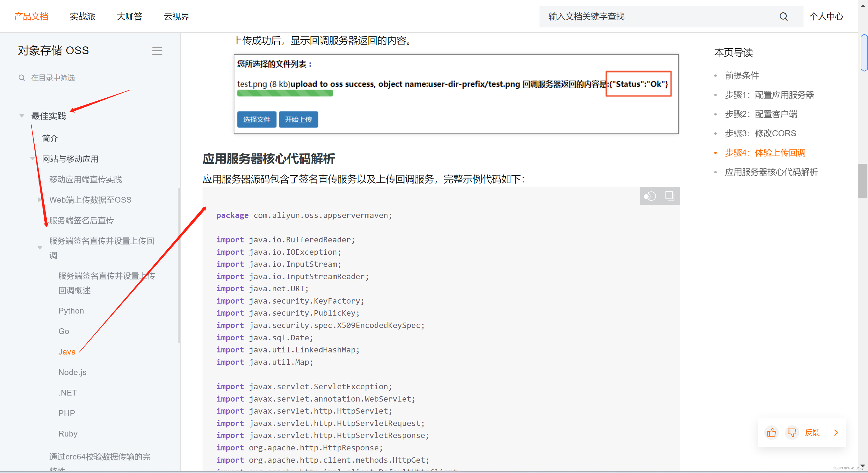Click the thumbs-up feedback icon
The image size is (868, 473).
pos(771,433)
